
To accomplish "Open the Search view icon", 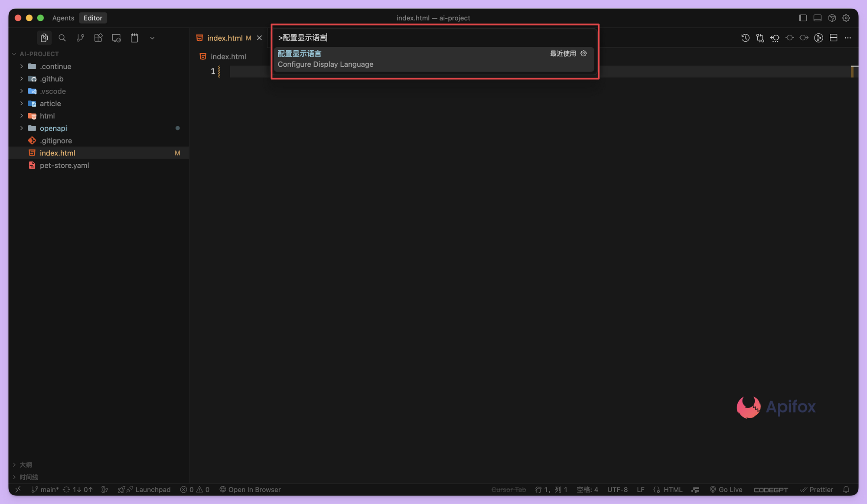I will [x=62, y=38].
